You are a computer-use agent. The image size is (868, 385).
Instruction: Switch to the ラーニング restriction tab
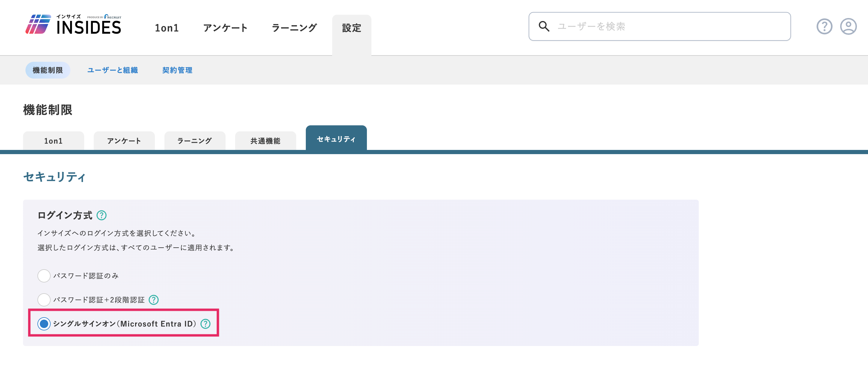click(x=195, y=141)
